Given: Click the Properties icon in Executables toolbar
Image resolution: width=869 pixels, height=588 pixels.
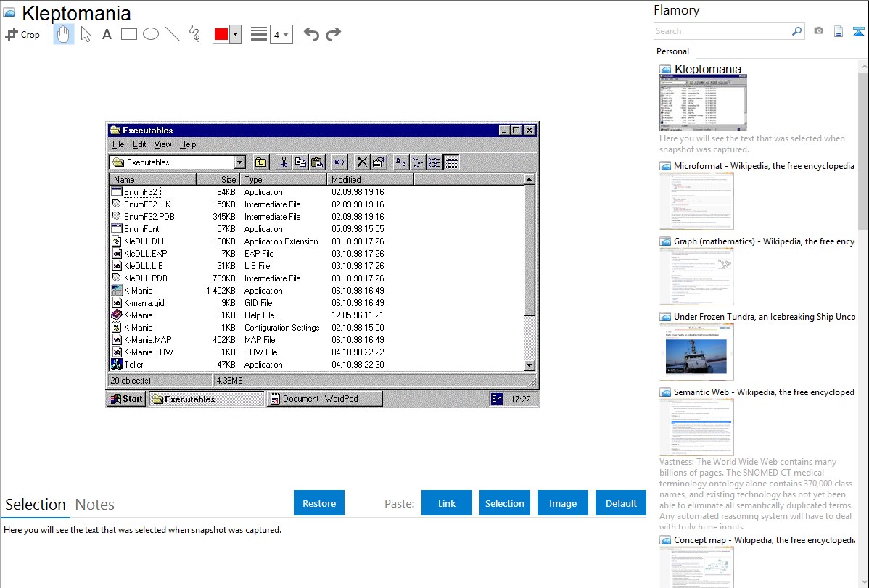Looking at the screenshot, I should click(378, 162).
